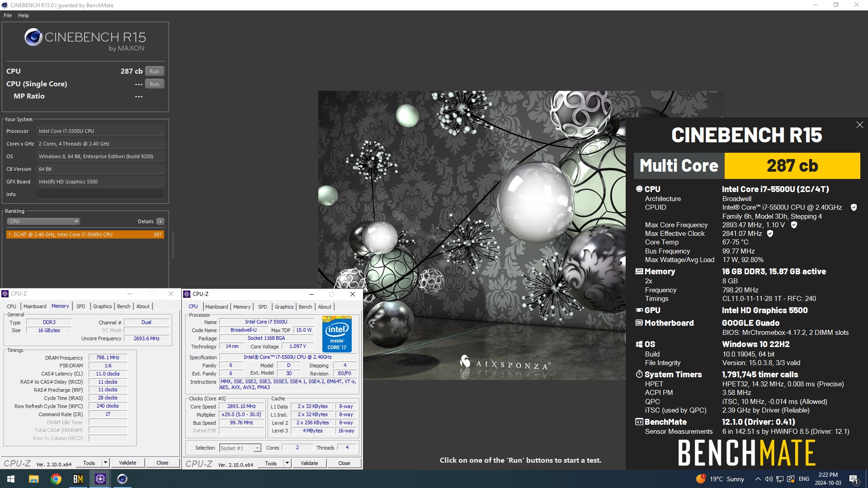Click the System Timers clock icon
Viewport: 868px width, 488px height.
[x=639, y=374]
